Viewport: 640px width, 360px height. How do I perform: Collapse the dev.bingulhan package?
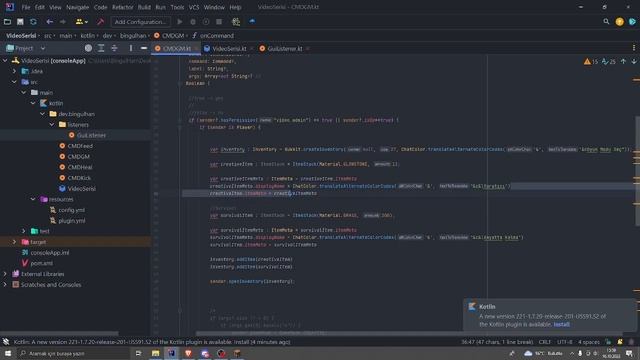[x=42, y=114]
